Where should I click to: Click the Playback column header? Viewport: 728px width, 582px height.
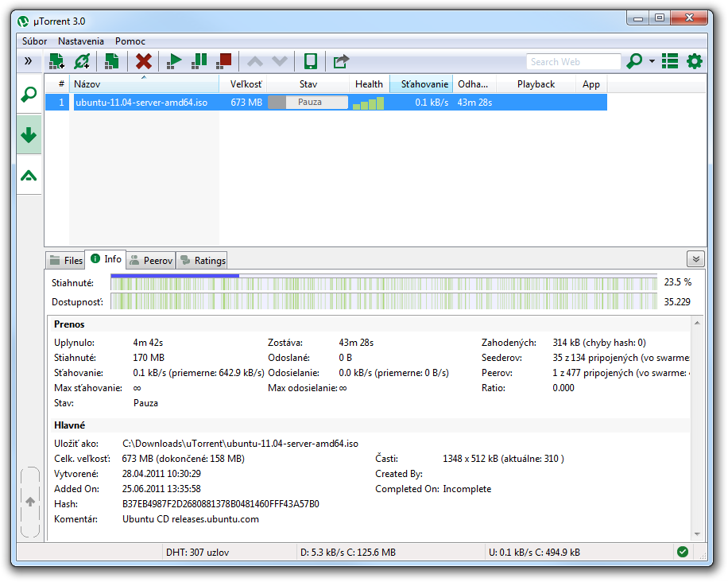coord(536,84)
